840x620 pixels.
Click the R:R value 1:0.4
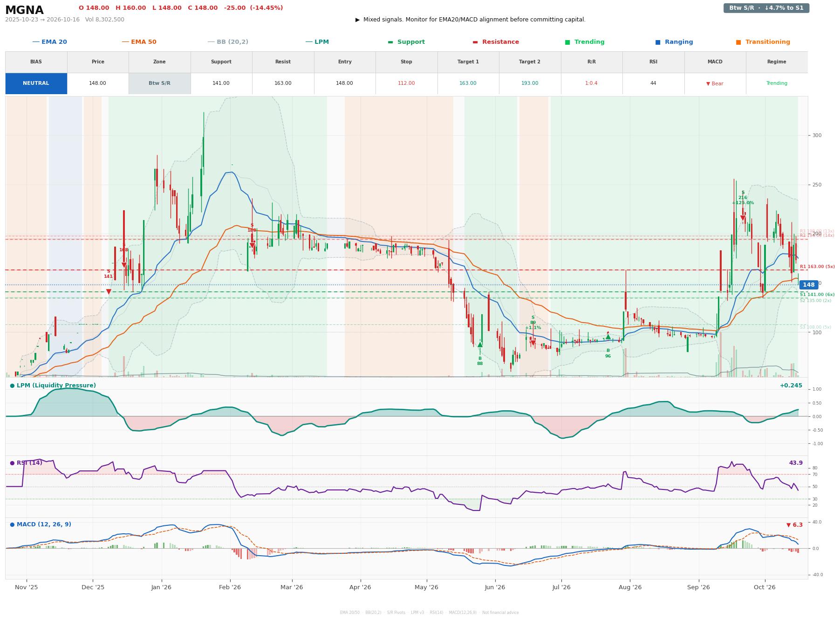tap(591, 83)
